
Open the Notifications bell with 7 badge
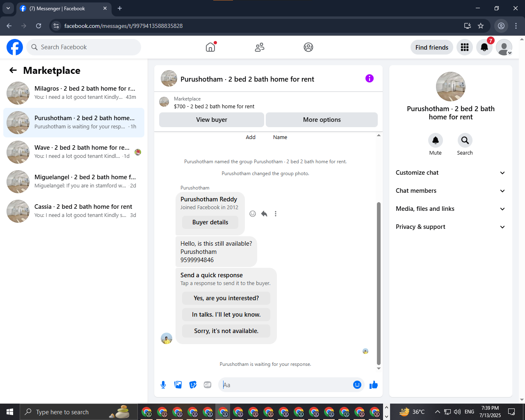(484, 47)
